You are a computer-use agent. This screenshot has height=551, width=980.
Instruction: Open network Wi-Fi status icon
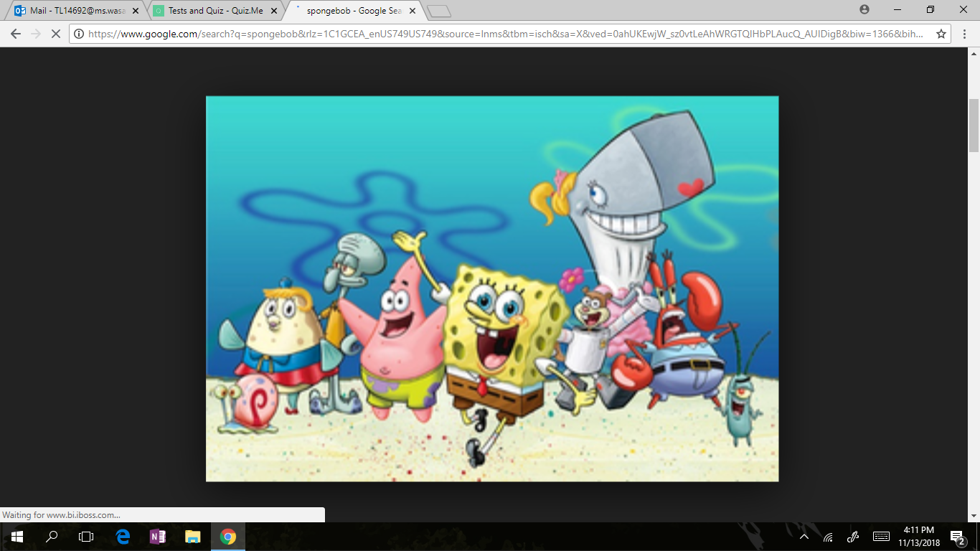(829, 537)
